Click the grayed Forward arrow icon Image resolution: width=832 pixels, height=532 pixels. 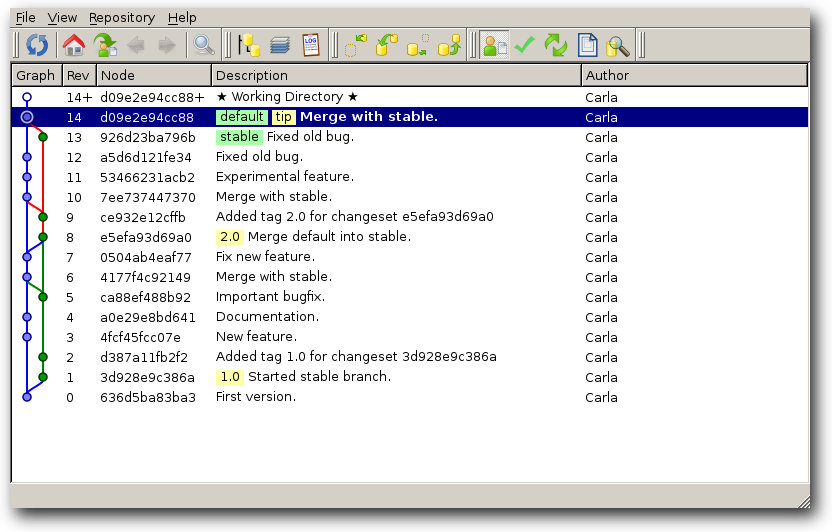pos(167,46)
